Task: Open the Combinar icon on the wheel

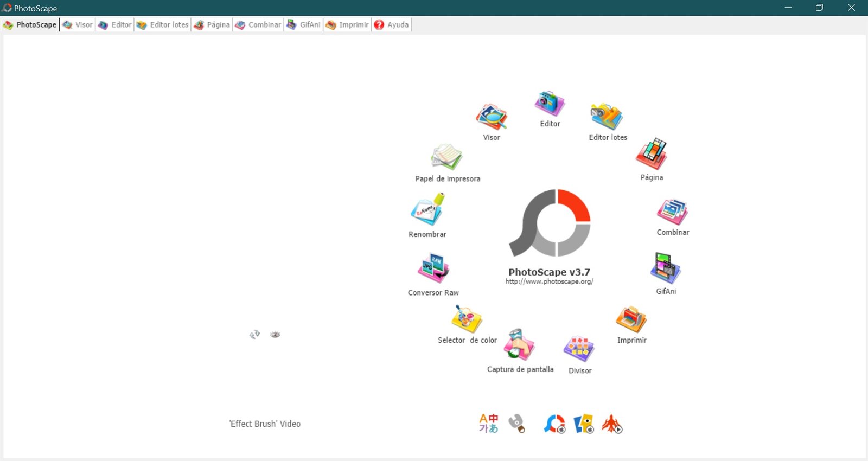Action: [x=673, y=212]
